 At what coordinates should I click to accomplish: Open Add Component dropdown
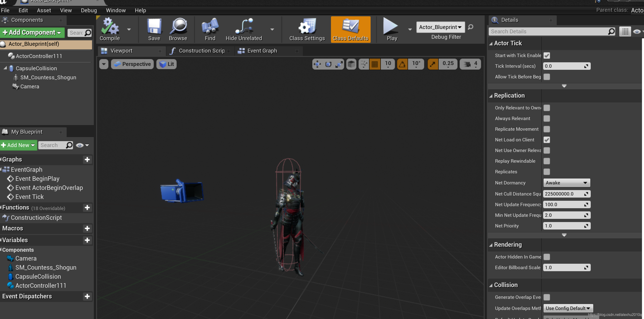[32, 33]
